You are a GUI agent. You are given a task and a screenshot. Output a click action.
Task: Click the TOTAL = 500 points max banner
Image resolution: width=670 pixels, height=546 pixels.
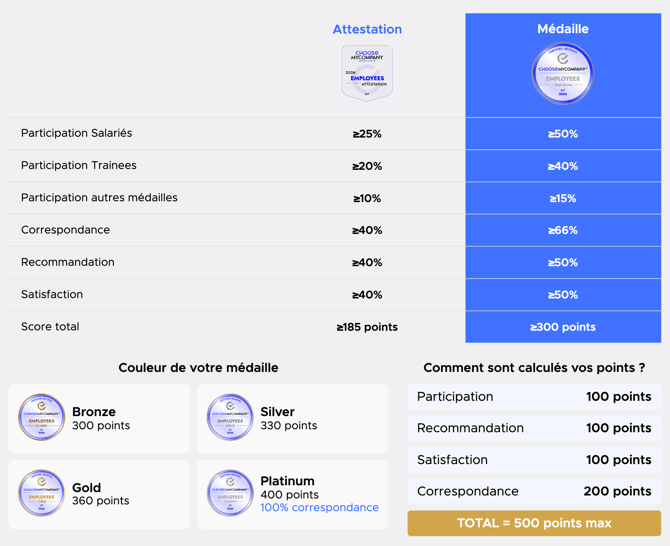point(534,523)
